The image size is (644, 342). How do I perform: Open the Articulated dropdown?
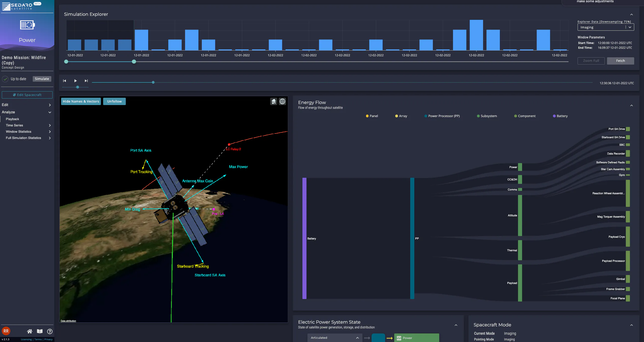pyautogui.click(x=335, y=338)
